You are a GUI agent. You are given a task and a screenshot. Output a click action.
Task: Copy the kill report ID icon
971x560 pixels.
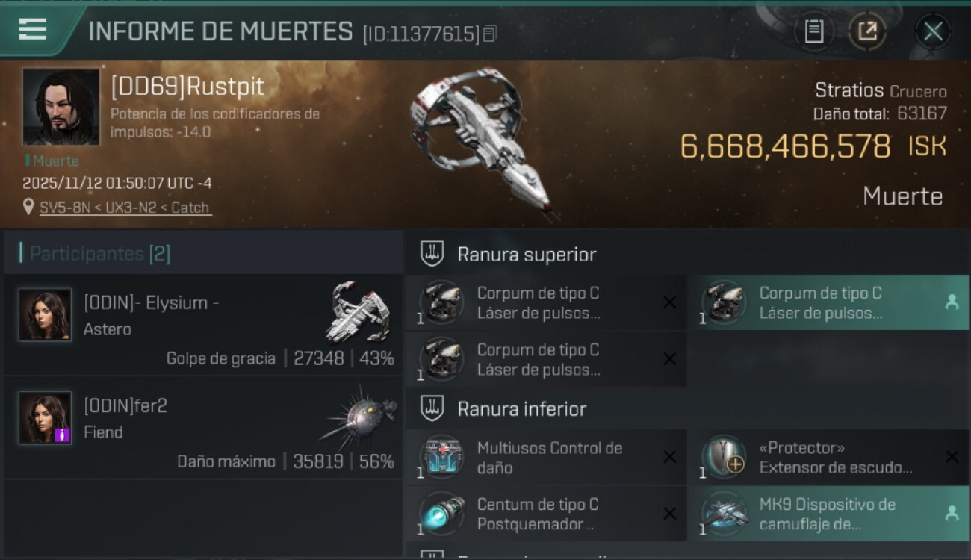click(x=490, y=34)
